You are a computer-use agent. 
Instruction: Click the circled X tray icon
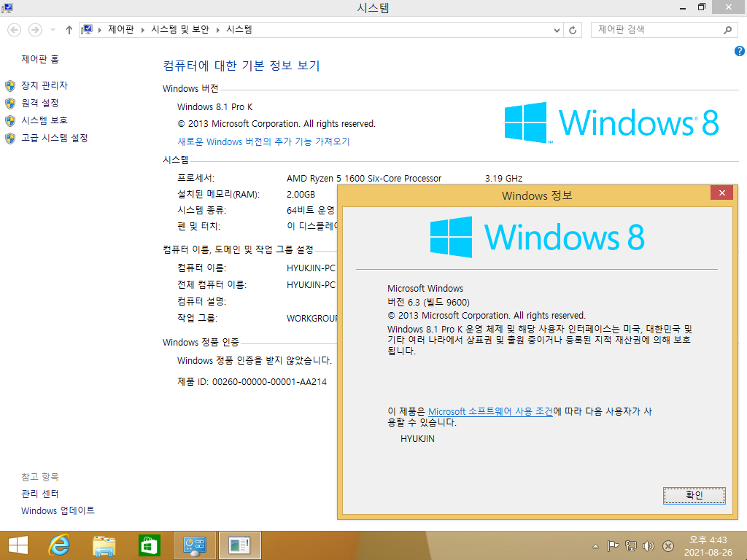click(x=668, y=546)
